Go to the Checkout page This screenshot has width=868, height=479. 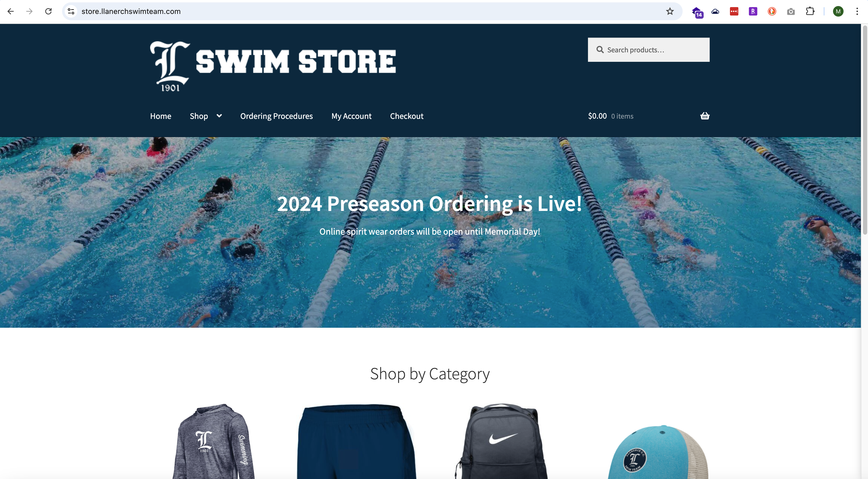(407, 116)
